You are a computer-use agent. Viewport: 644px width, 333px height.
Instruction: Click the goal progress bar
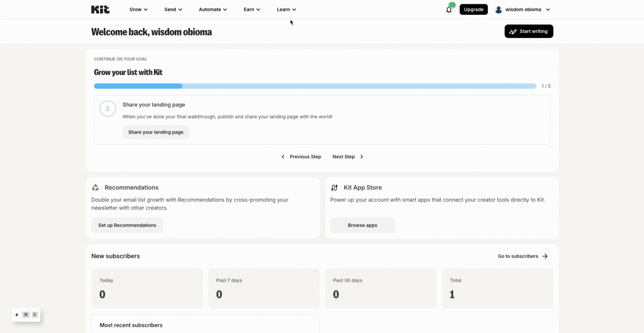(x=315, y=86)
